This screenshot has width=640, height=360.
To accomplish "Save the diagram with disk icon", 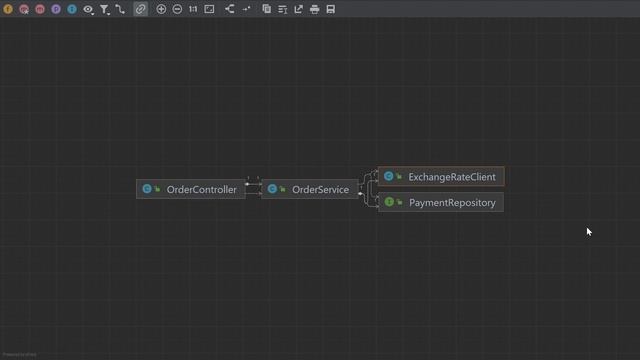I will coord(331,9).
